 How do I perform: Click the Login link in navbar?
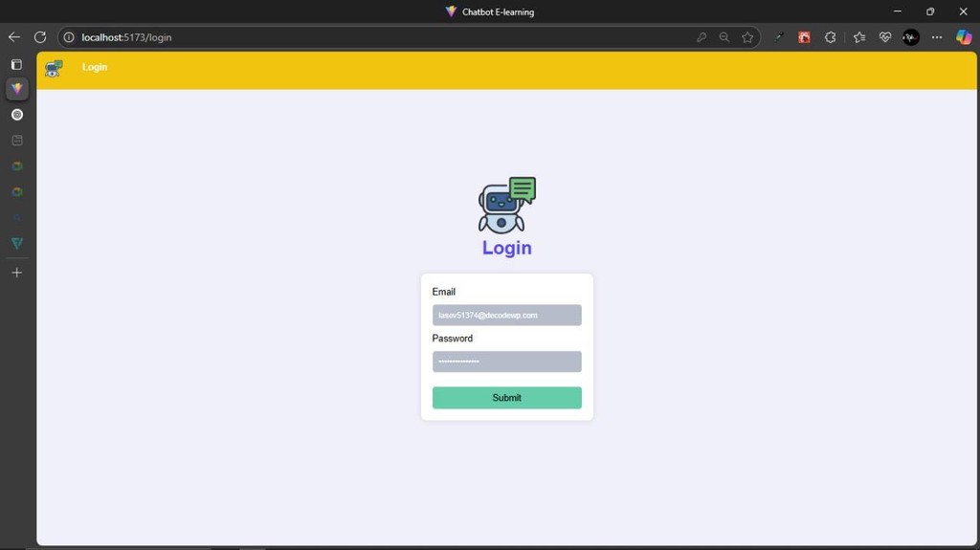(x=95, y=67)
